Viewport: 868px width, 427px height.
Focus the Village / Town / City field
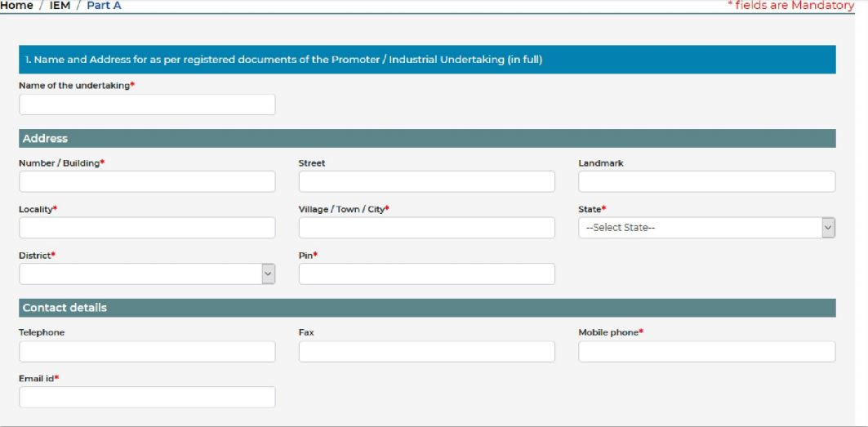426,228
